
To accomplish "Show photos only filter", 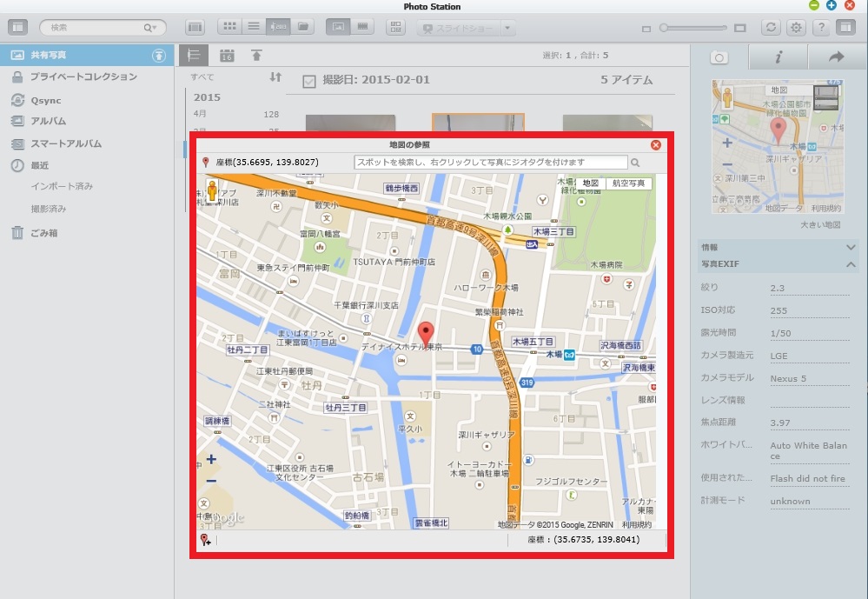I will point(338,27).
